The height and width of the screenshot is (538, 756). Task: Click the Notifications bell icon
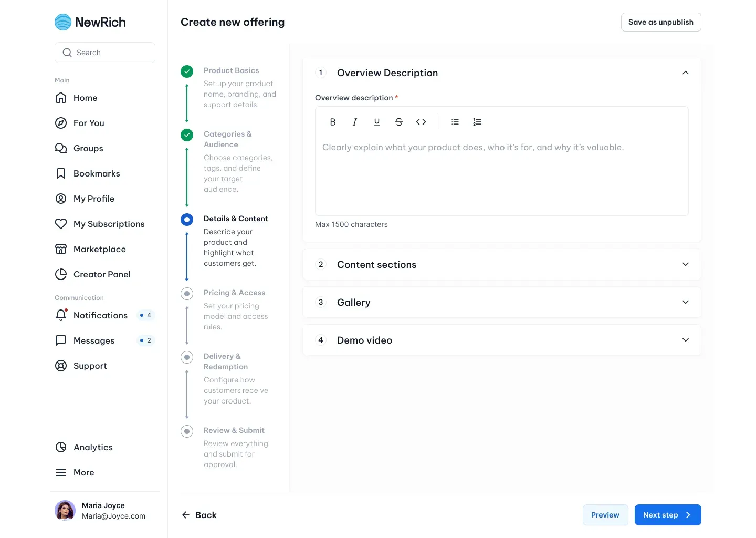point(61,315)
